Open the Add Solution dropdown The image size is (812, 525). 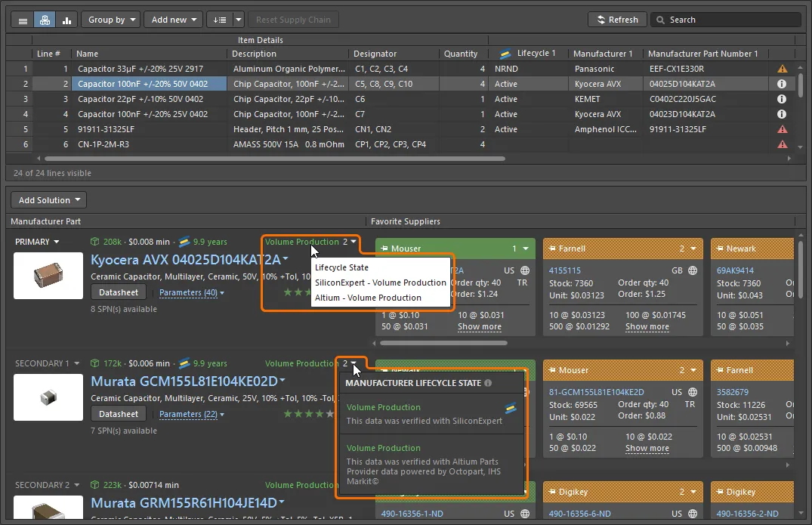[48, 200]
